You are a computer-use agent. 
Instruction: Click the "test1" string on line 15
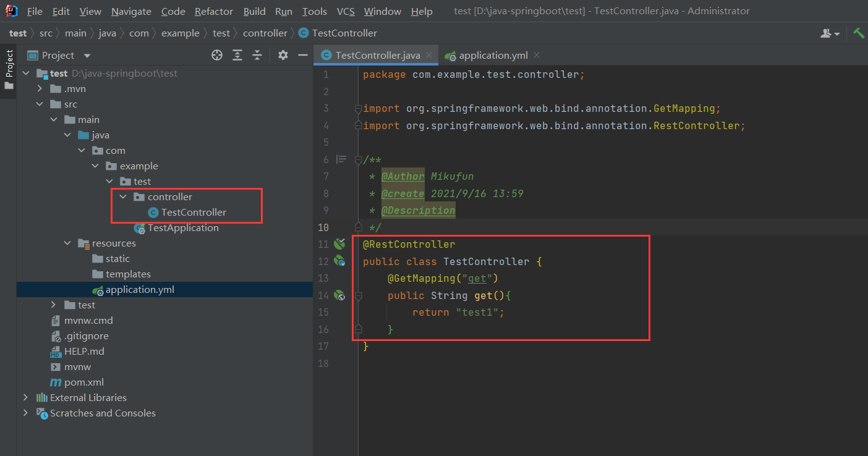[x=477, y=312]
